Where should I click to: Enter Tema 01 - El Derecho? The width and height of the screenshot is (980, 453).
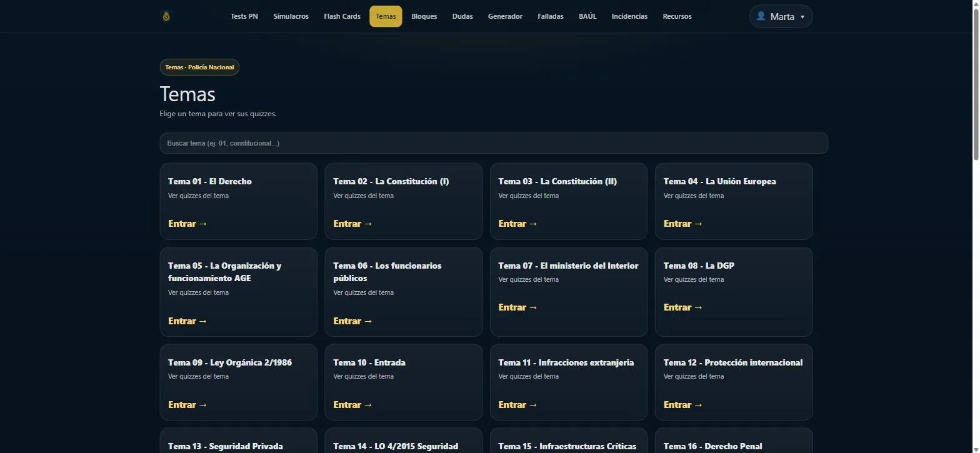coord(187,224)
